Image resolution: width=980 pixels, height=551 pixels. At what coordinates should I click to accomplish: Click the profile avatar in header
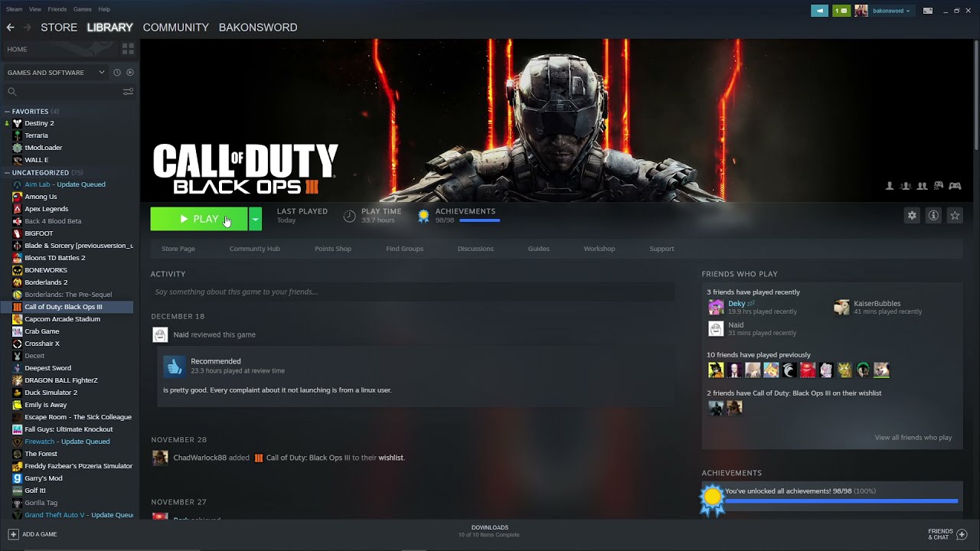pyautogui.click(x=861, y=11)
